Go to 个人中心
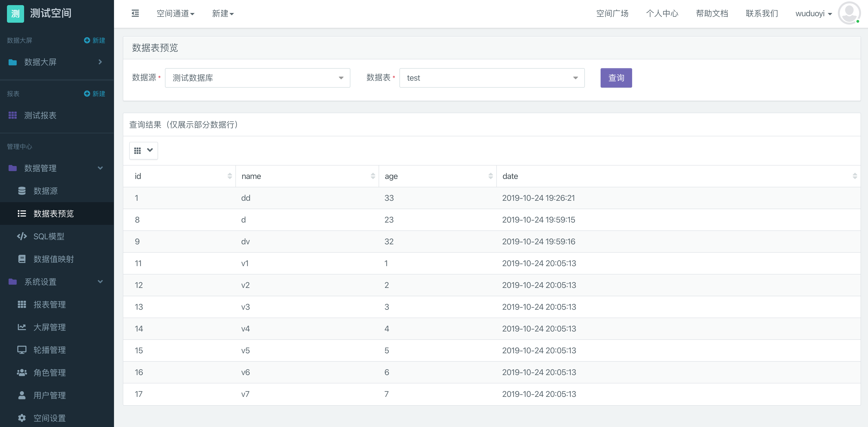 662,13
